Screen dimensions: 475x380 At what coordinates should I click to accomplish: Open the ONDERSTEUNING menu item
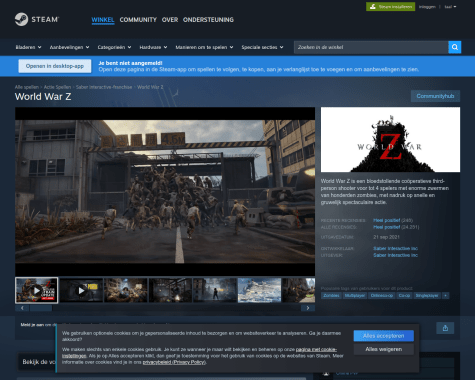click(208, 20)
